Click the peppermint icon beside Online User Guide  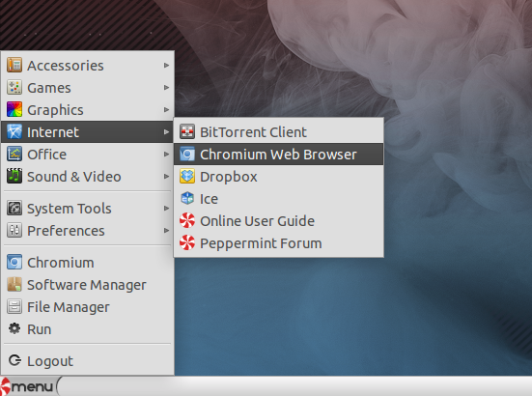187,221
